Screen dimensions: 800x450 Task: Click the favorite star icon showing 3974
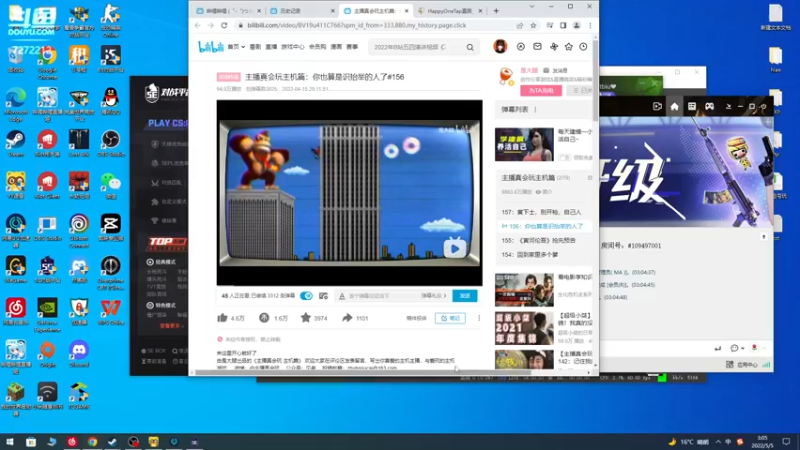(x=306, y=318)
